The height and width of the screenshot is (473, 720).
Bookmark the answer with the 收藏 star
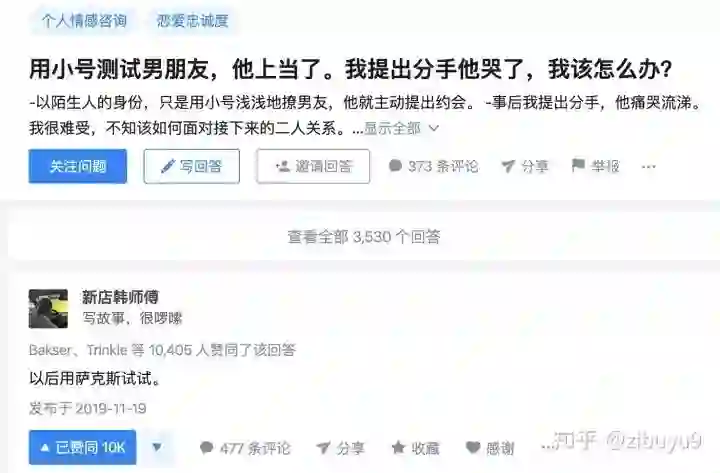pos(416,448)
